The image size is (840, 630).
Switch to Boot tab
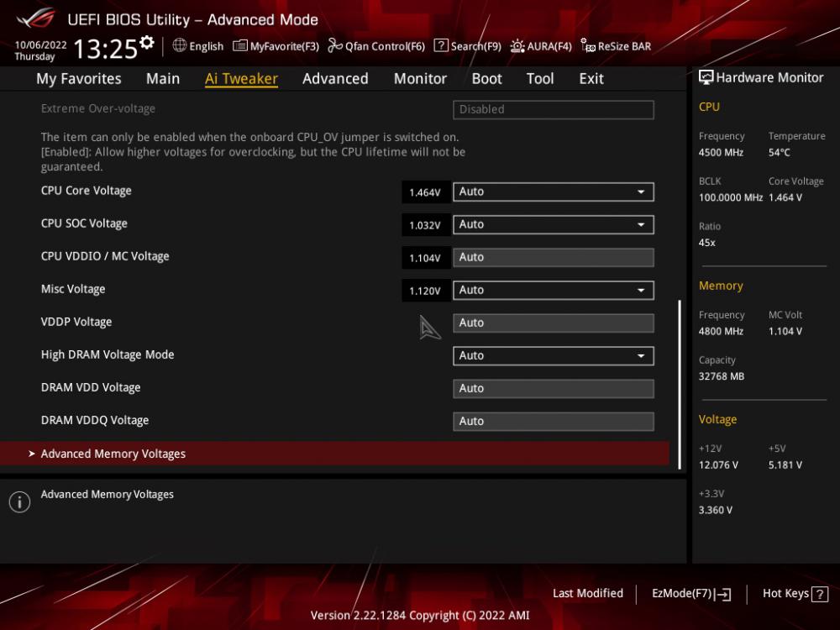point(486,79)
